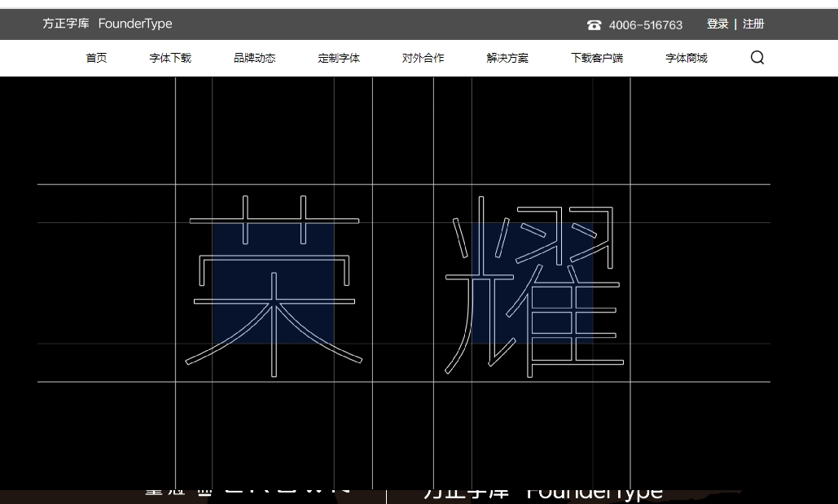Open the 品牌动态 brand news menu

point(253,58)
